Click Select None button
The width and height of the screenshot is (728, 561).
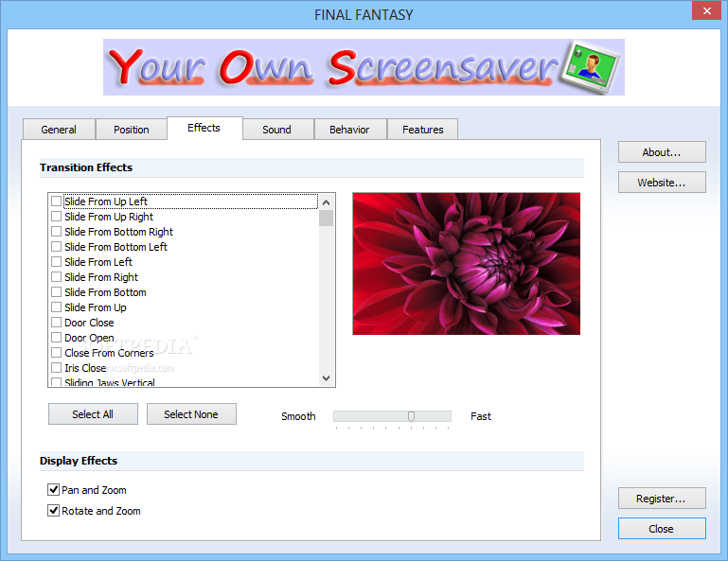pyautogui.click(x=191, y=414)
